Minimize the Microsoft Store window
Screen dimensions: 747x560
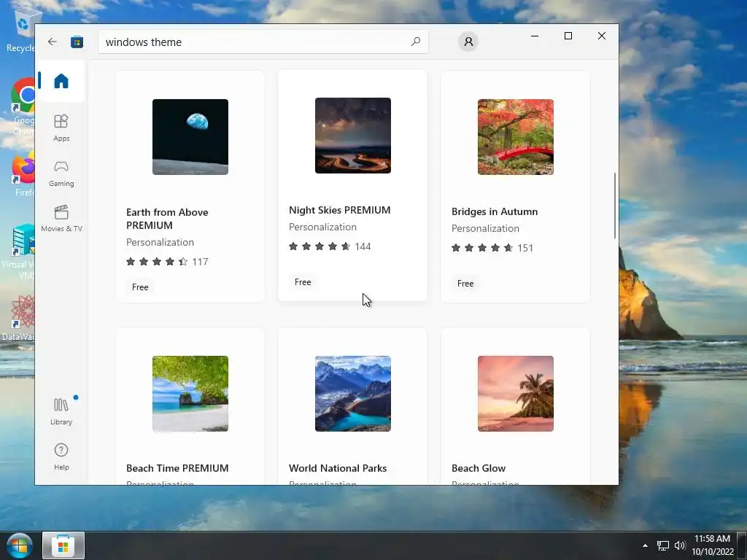point(535,36)
